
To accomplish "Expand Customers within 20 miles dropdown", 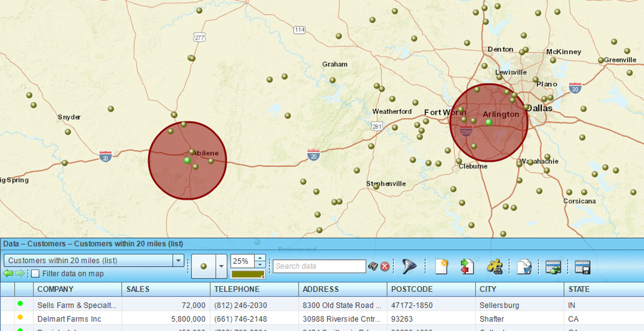I will click(178, 261).
